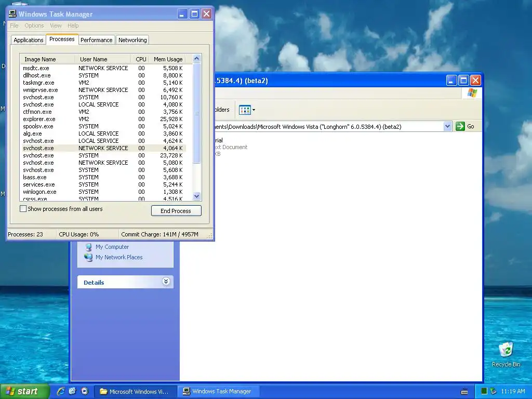Select the taskmgr.exe process row
The width and height of the screenshot is (532, 399).
tap(103, 83)
